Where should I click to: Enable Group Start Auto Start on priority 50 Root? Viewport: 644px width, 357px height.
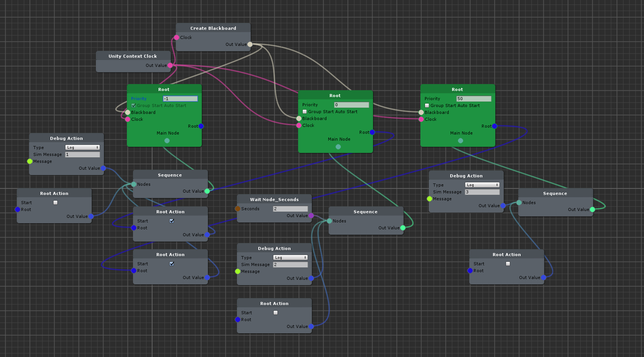(x=427, y=105)
